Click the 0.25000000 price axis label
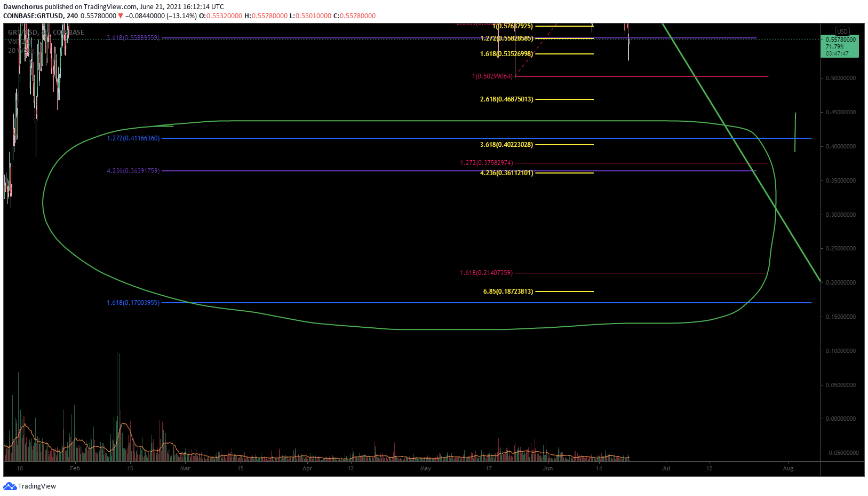This screenshot has width=868, height=496. point(841,248)
